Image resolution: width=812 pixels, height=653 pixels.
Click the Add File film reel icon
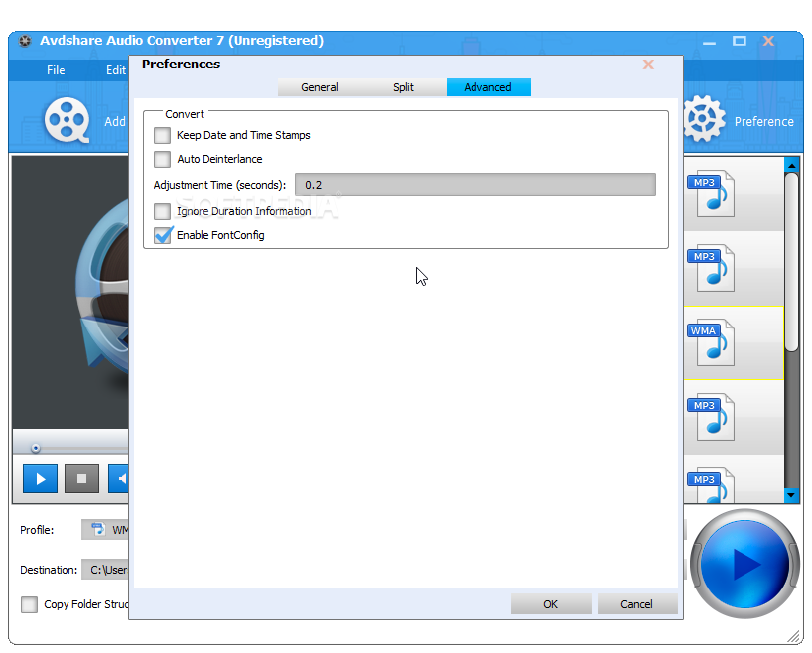[x=67, y=121]
